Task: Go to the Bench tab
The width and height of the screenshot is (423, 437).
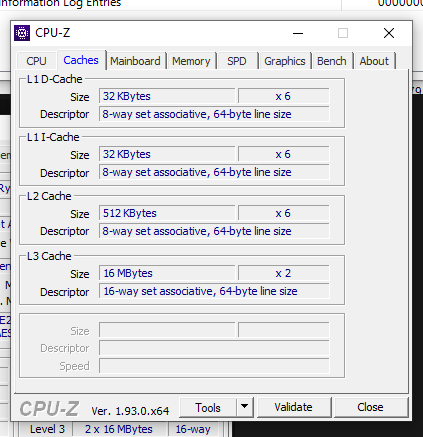Action: pyautogui.click(x=332, y=61)
